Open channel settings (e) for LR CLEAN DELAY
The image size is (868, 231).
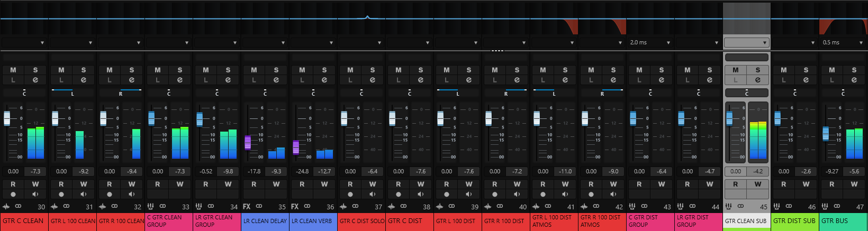tap(276, 80)
